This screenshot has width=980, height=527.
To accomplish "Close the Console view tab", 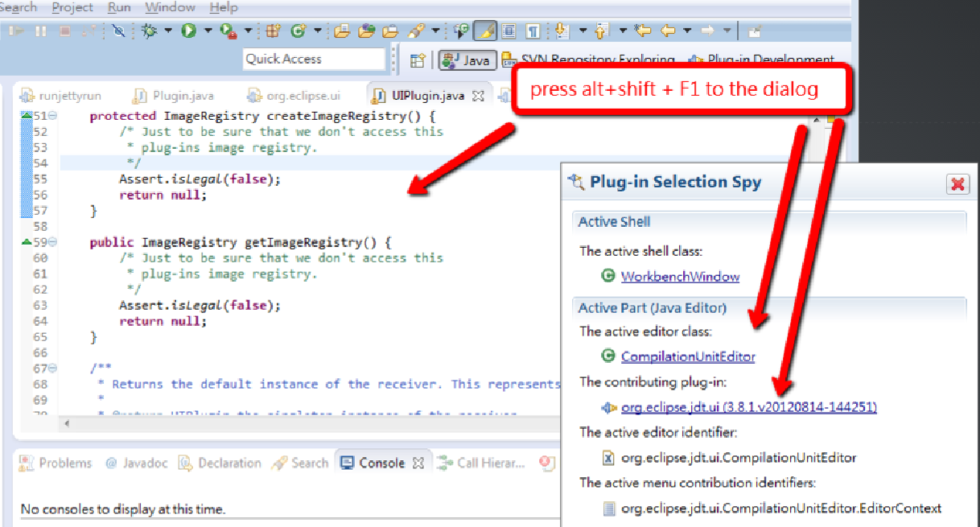I will click(x=418, y=463).
